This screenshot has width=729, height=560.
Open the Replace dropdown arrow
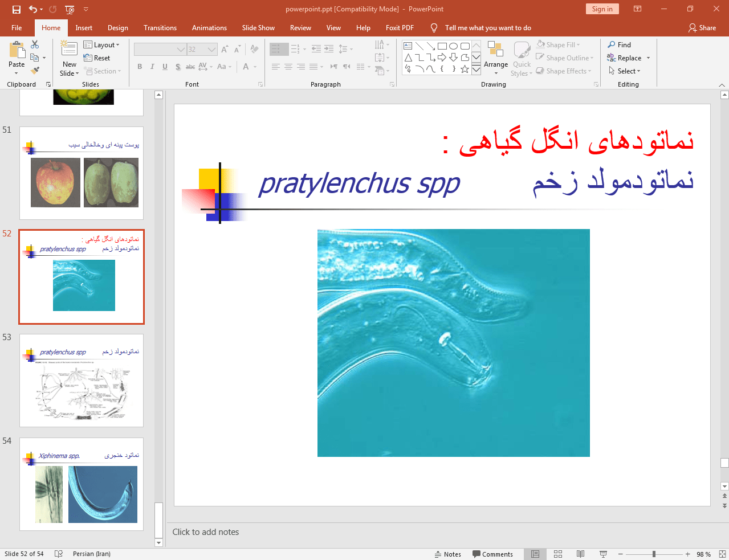coord(648,58)
